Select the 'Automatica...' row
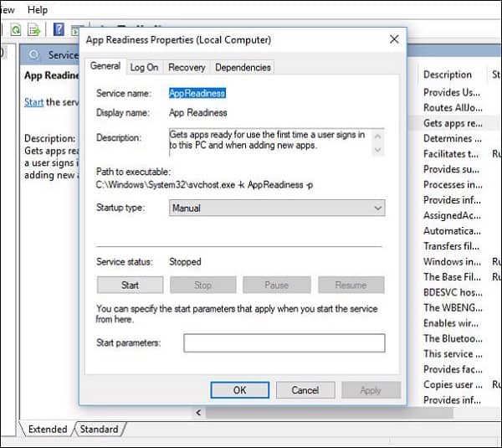Viewport: 502px width, 448px height. (452, 231)
